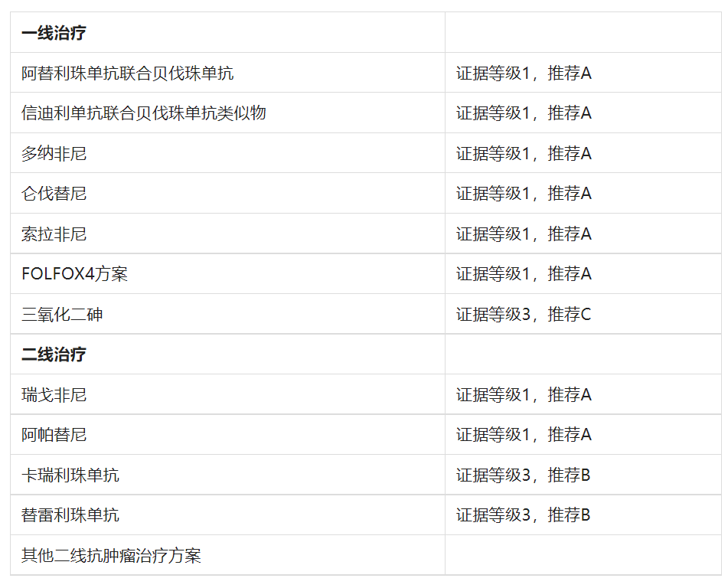
Task: Click the 一线治疗 header cell
Action: pos(54,33)
